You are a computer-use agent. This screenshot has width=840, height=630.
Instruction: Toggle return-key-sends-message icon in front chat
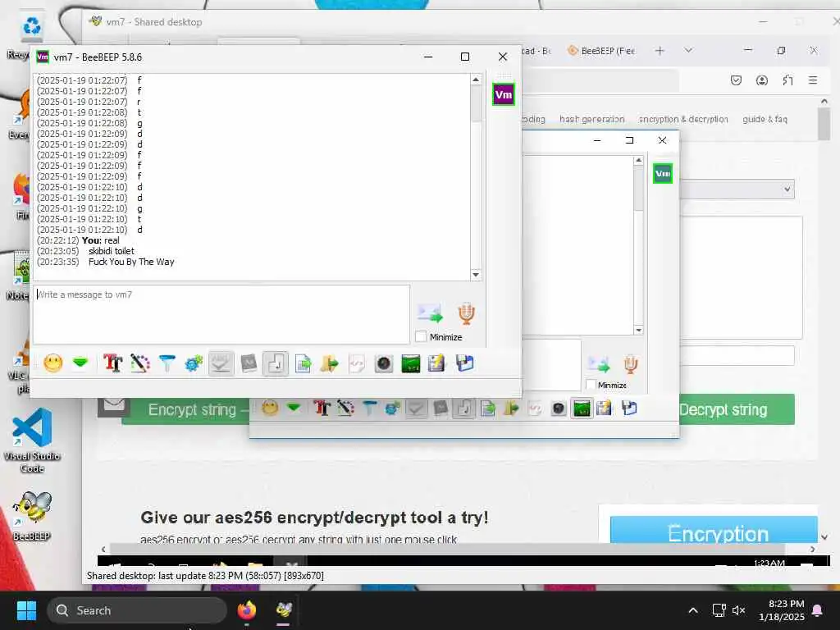point(276,363)
